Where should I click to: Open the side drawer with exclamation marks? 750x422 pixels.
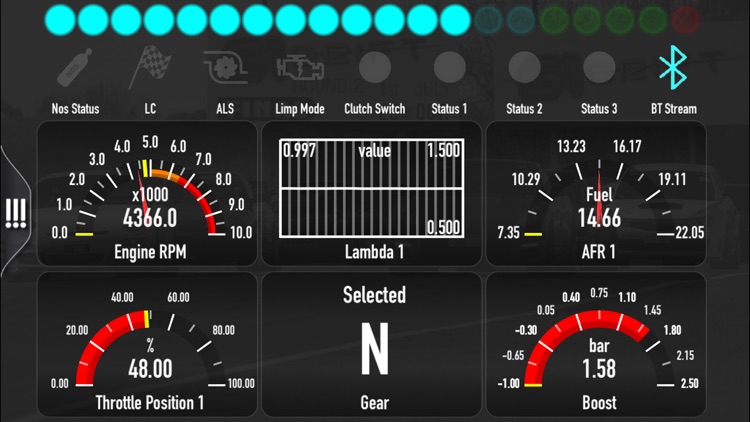[16, 213]
